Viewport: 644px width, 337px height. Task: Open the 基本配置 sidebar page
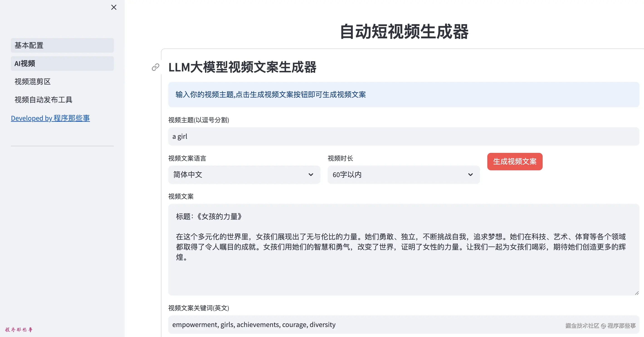62,45
